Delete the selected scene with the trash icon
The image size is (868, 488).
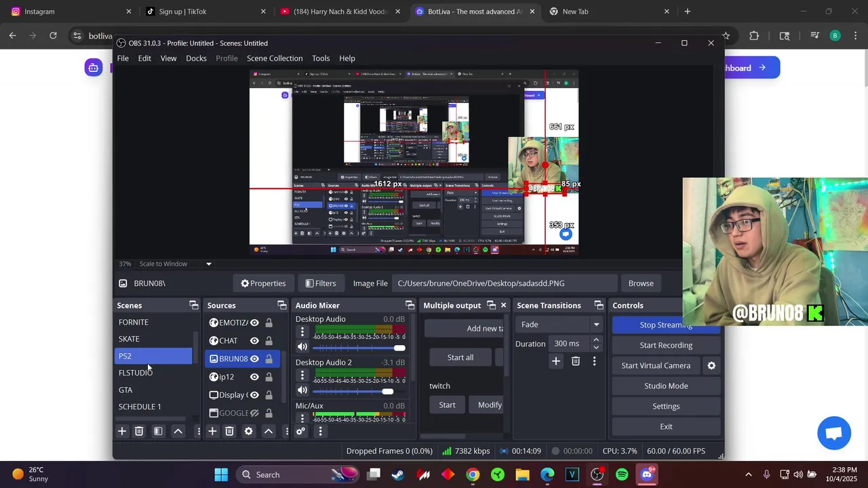point(139,431)
